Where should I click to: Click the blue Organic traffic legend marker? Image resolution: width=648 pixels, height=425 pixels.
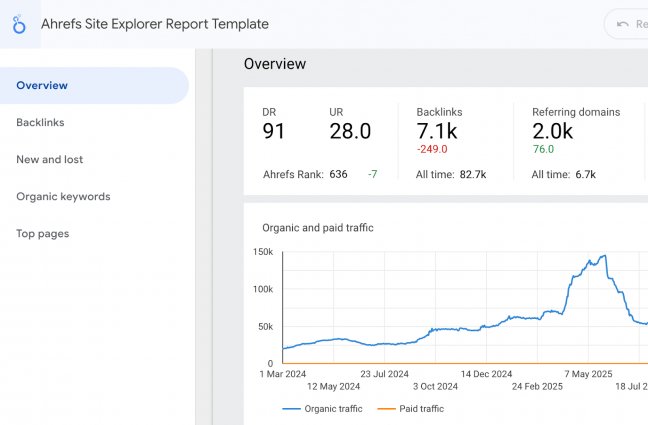pos(292,408)
